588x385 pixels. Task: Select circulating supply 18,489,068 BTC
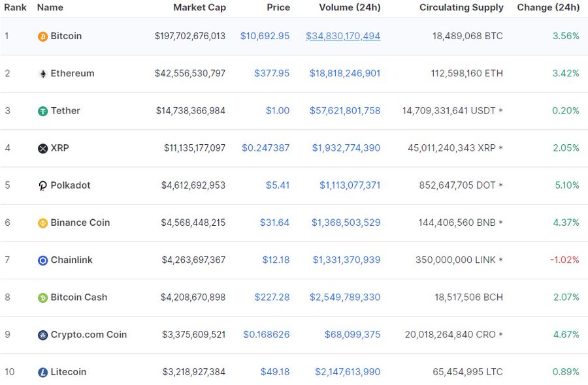468,36
